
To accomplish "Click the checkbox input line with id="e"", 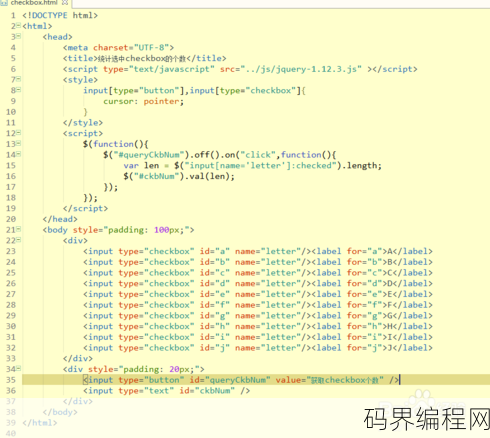I will click(258, 294).
